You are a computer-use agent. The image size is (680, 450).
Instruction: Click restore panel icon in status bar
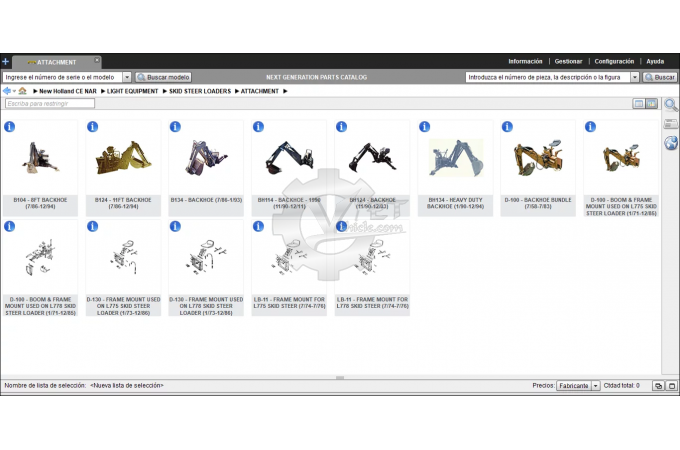[x=658, y=386]
